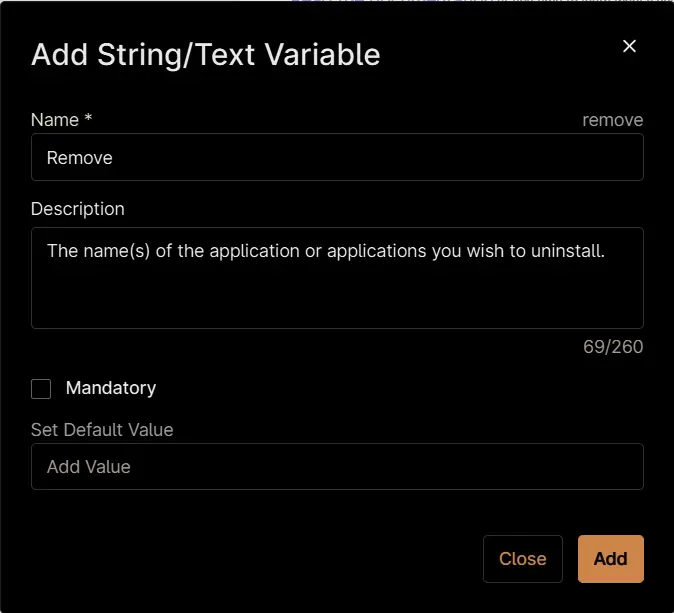Dismiss the dialog with the X icon
Screen dimensions: 674x613
click(x=629, y=46)
